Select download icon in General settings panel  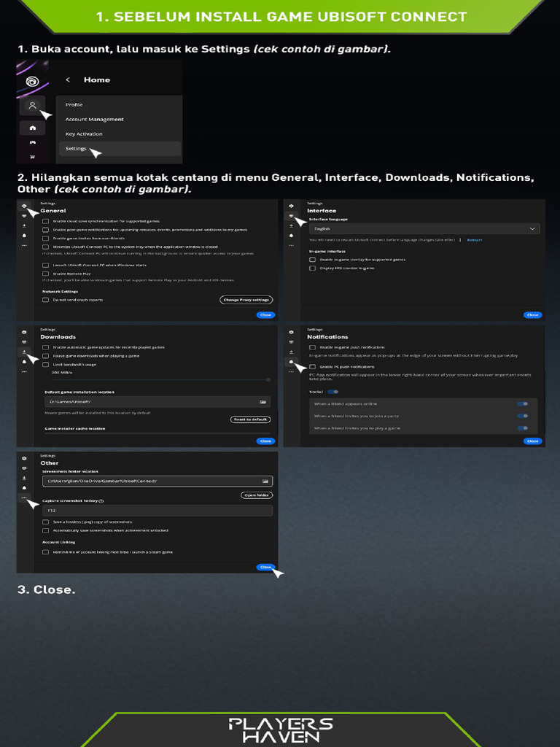point(24,225)
